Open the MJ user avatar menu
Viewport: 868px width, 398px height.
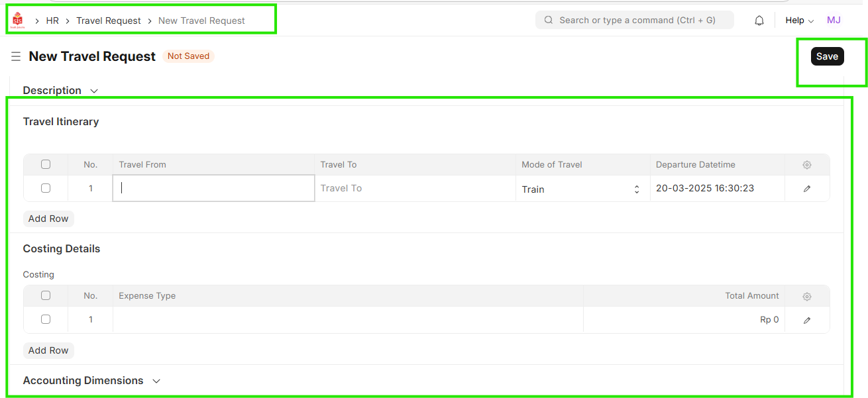[x=834, y=21]
